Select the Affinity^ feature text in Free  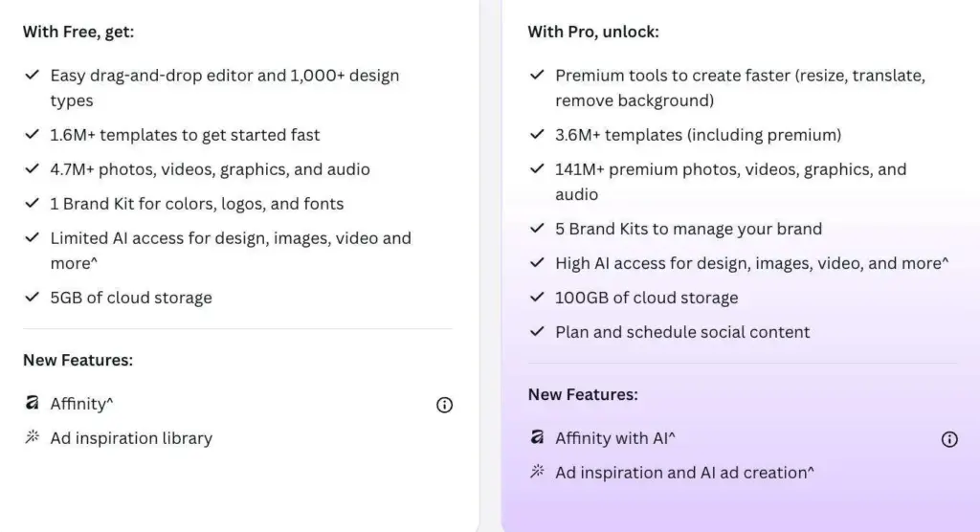point(82,404)
